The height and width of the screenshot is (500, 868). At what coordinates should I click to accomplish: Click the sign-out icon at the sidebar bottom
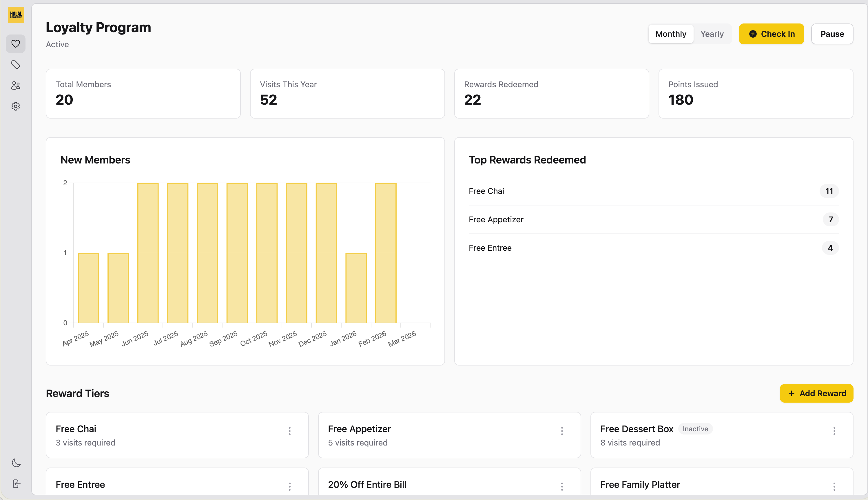16,484
